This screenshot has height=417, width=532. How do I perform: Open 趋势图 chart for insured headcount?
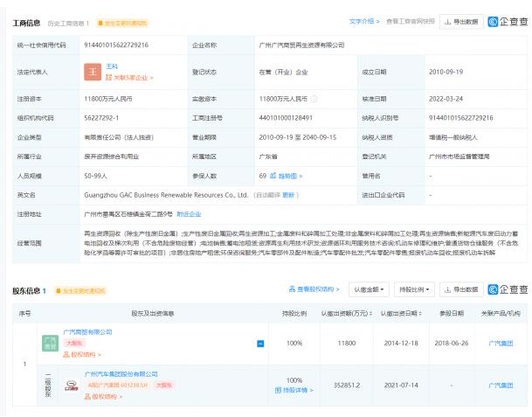coord(286,176)
